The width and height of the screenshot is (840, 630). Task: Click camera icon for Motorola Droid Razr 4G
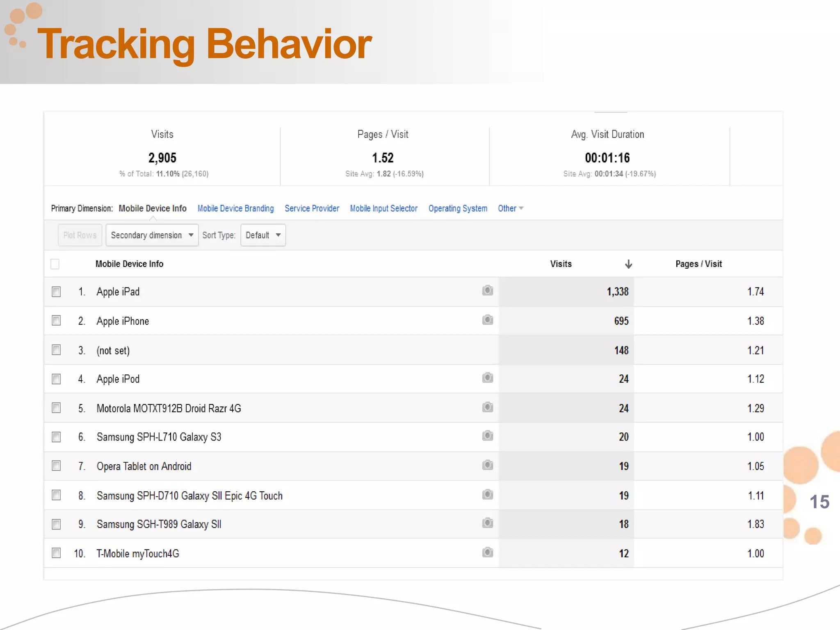tap(487, 407)
